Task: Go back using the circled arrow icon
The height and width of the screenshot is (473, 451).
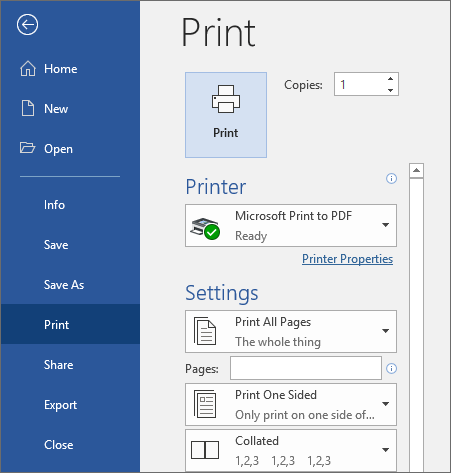Action: click(27, 24)
